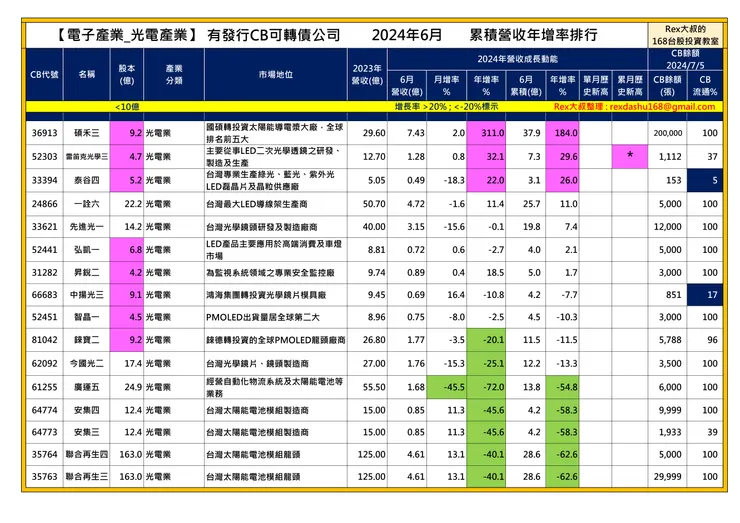
Task: Click the description PMOLED出貨量居全球第二大
Action: click(262, 317)
